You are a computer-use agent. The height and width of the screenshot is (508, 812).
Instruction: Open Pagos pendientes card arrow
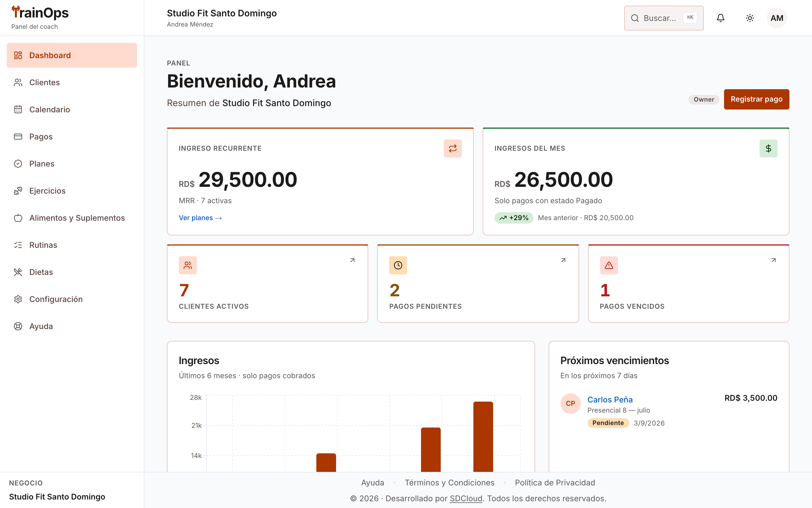[x=563, y=260]
